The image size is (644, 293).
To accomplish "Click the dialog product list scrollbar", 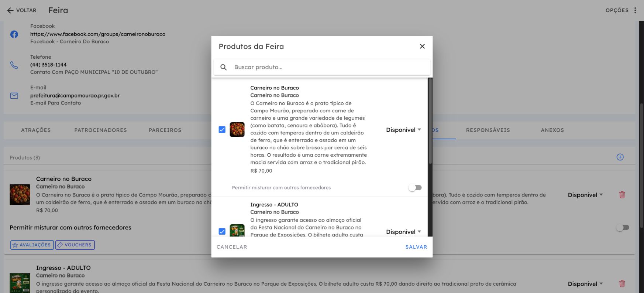I will click(430, 121).
